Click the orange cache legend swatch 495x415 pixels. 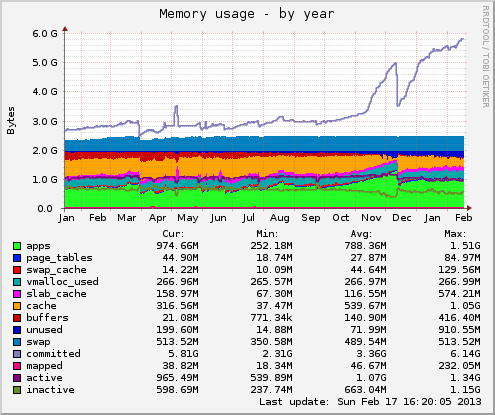(x=17, y=306)
